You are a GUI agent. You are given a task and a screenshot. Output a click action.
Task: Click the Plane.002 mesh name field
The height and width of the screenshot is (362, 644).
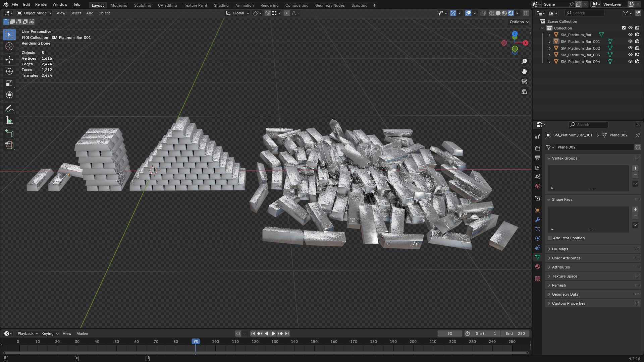click(595, 147)
